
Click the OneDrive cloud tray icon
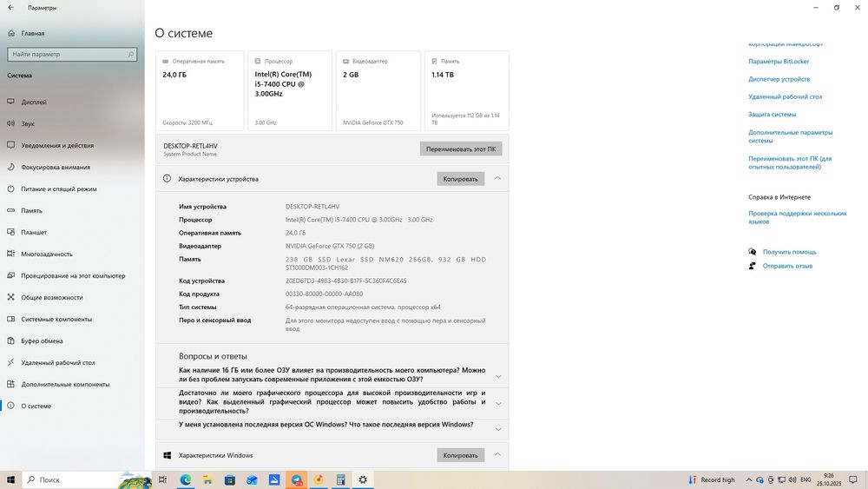(760, 479)
